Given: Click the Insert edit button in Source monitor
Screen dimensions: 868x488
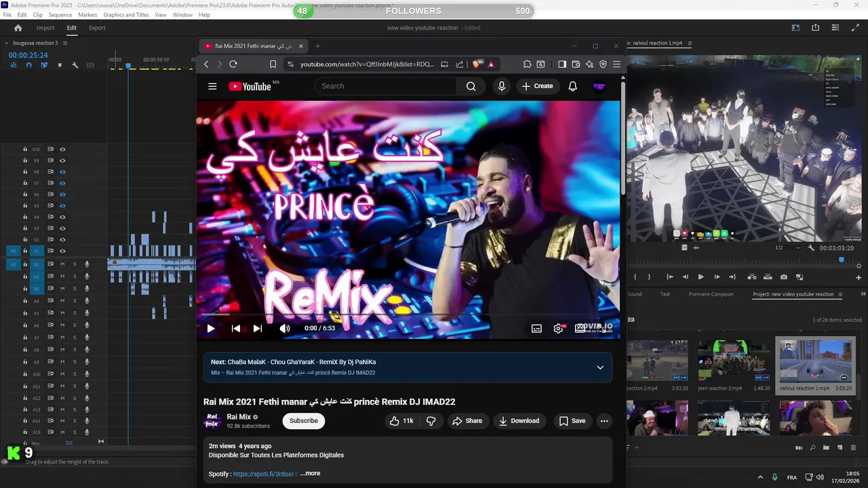Looking at the screenshot, I should [x=752, y=277].
